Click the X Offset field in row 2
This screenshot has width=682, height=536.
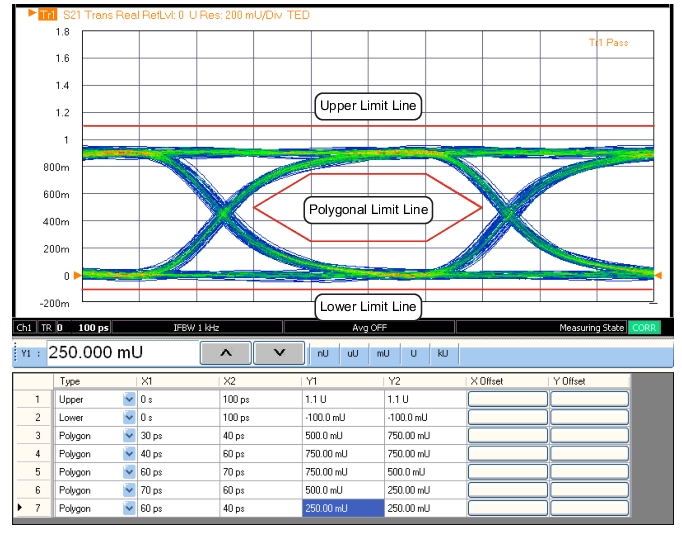point(508,417)
